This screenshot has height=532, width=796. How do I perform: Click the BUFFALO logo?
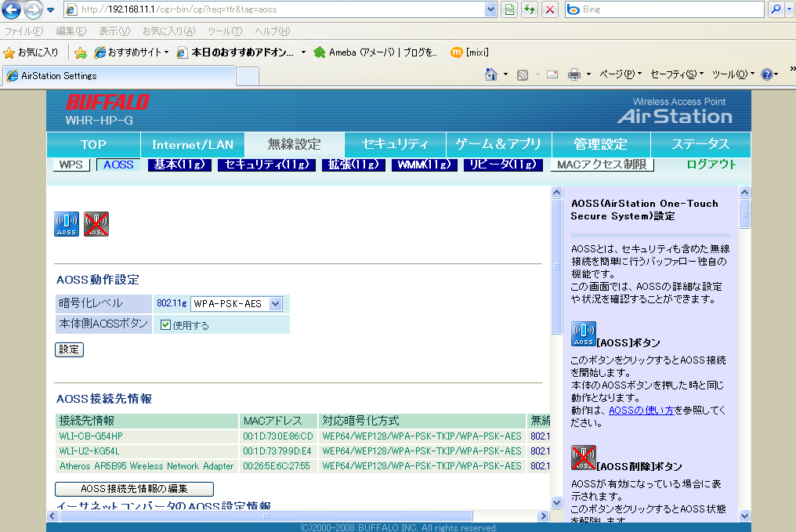pyautogui.click(x=107, y=102)
